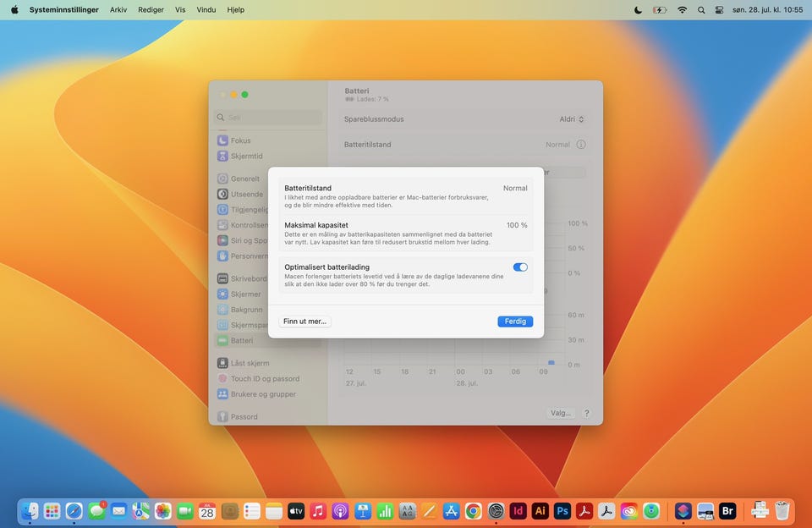The height and width of the screenshot is (528, 812).
Task: Open Adobe Photoshop from the Dock
Action: (562, 511)
